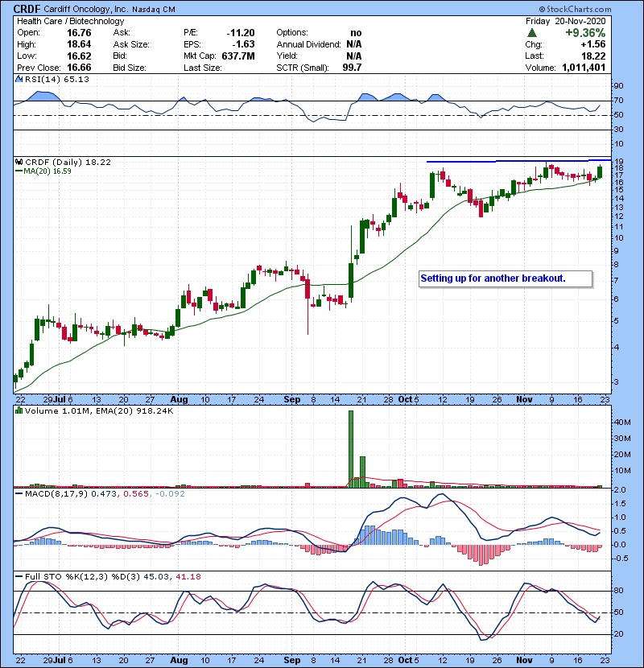This screenshot has height=668, width=644.
Task: Click the +9.36% percent change
Action: tap(585, 33)
